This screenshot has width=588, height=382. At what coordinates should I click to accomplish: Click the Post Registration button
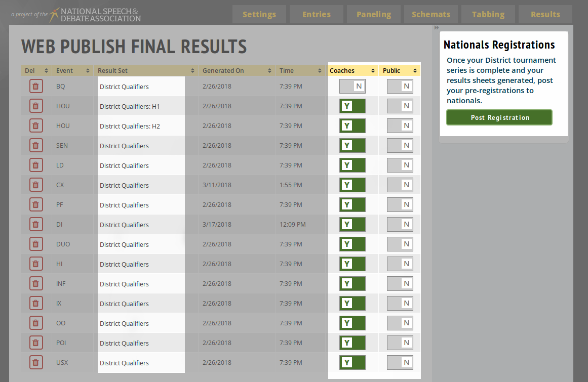(499, 117)
